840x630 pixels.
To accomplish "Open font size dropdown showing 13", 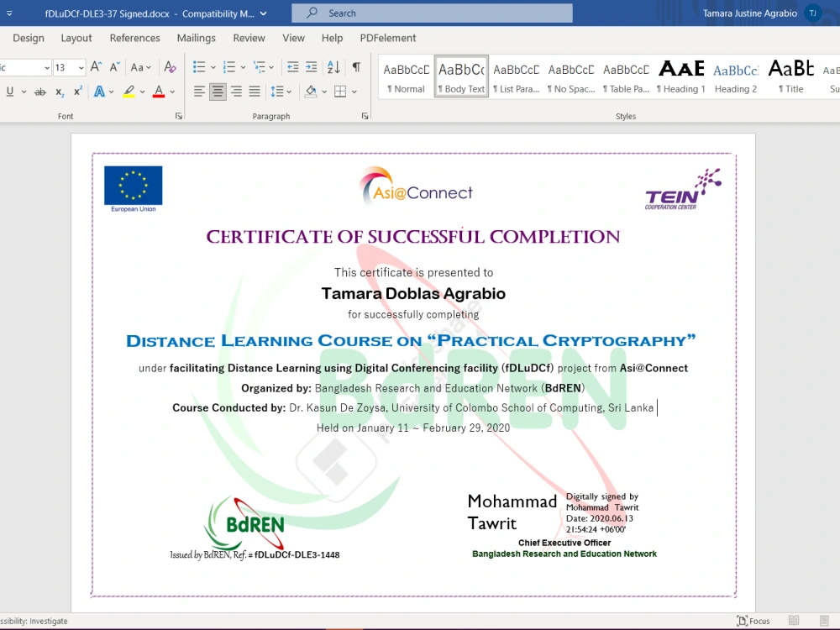I will click(x=81, y=67).
